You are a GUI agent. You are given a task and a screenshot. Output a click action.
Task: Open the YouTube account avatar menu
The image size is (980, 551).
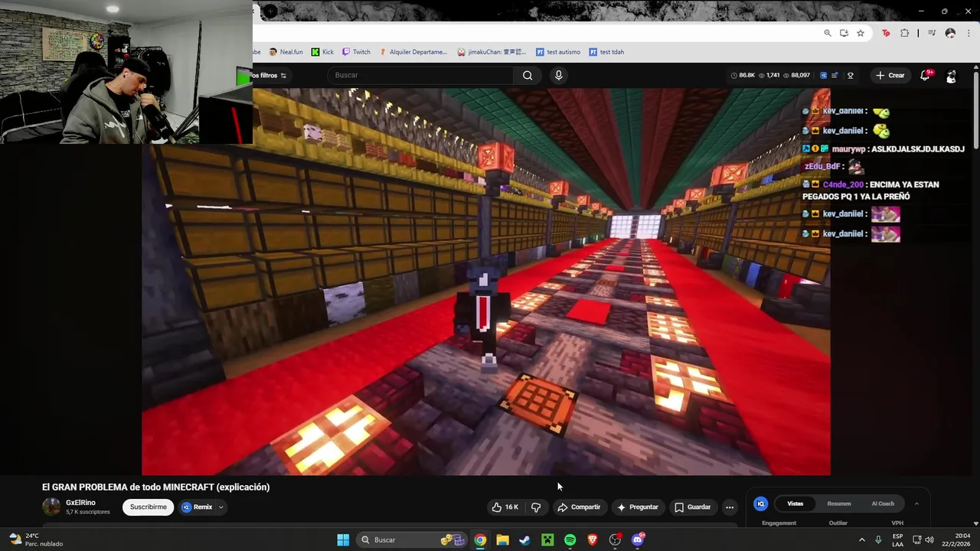click(951, 76)
